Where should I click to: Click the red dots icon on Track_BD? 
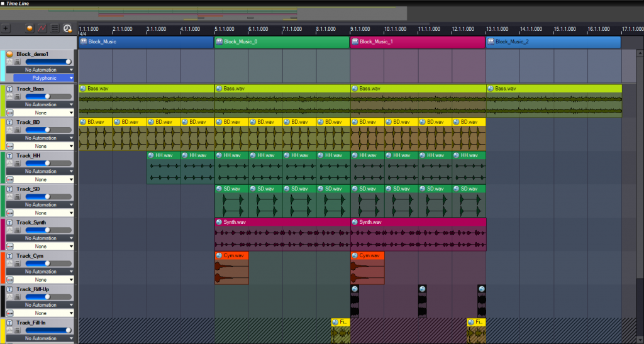pos(9,146)
